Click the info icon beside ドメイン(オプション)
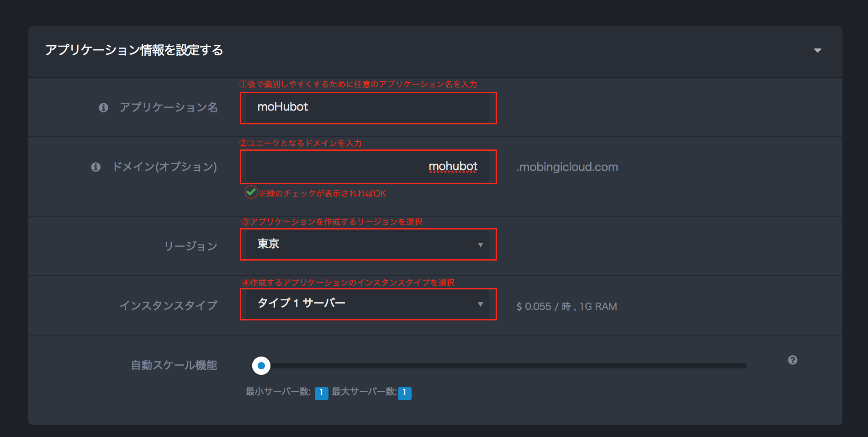The image size is (868, 437). pos(96,167)
